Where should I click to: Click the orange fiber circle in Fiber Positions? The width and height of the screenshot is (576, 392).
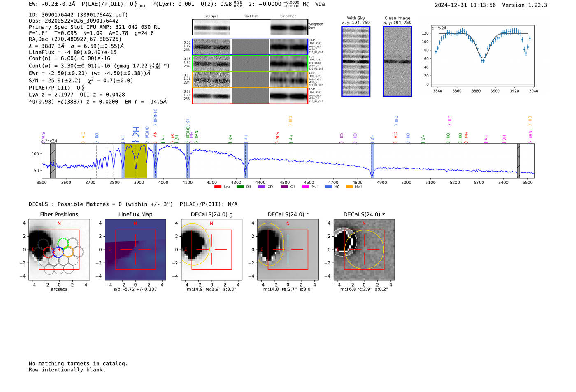68,252
